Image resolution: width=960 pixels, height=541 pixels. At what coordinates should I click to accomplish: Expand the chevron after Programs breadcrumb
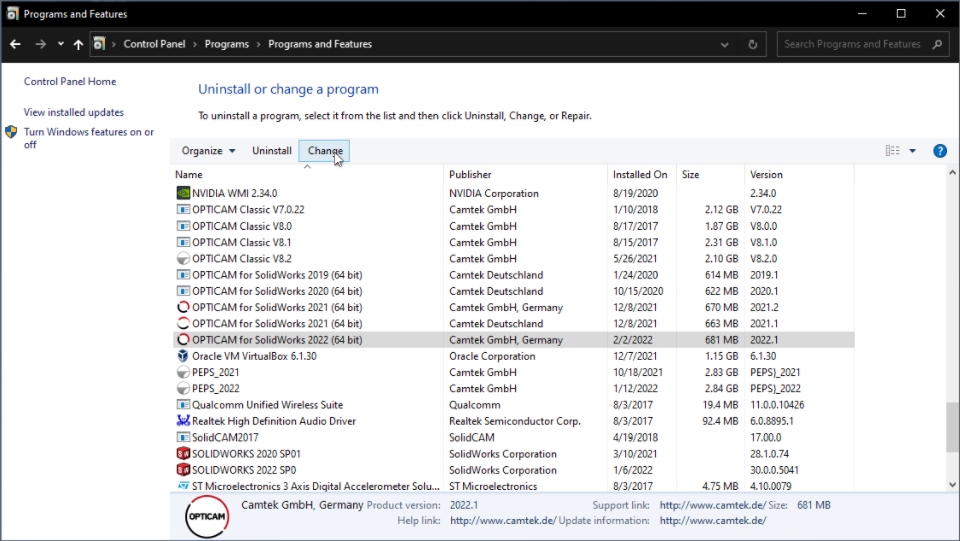click(258, 44)
